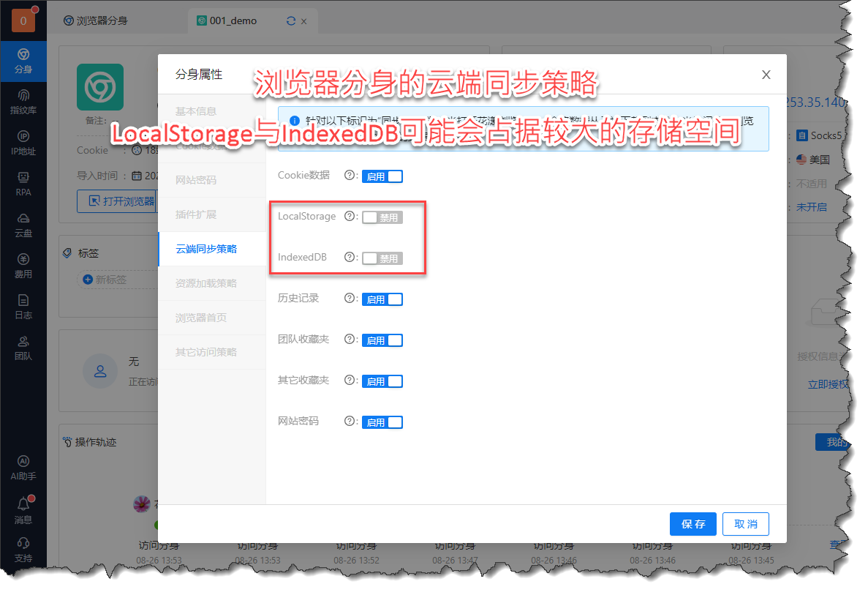The height and width of the screenshot is (595, 868).
Task: Select 其它访问策略 in dialog menu
Action: pos(212,352)
